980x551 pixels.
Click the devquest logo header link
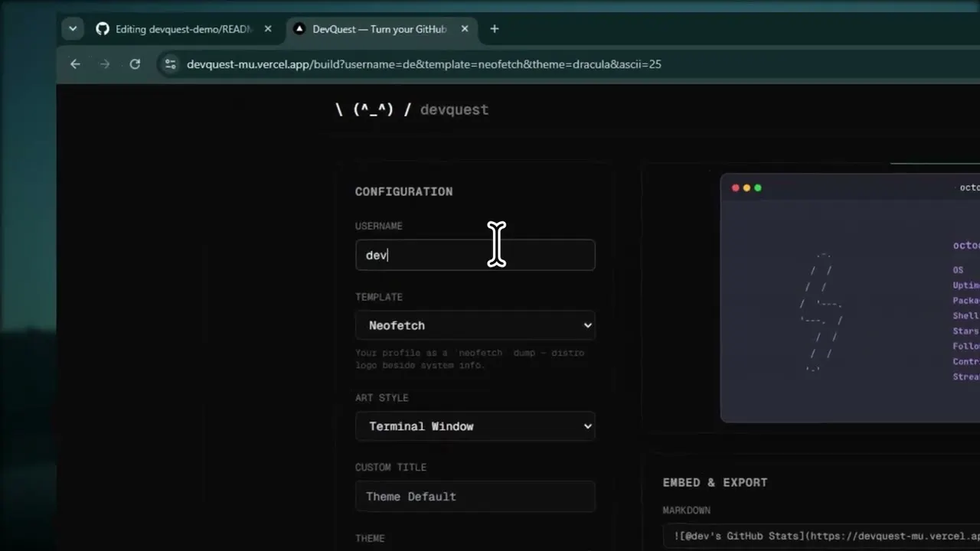click(412, 109)
